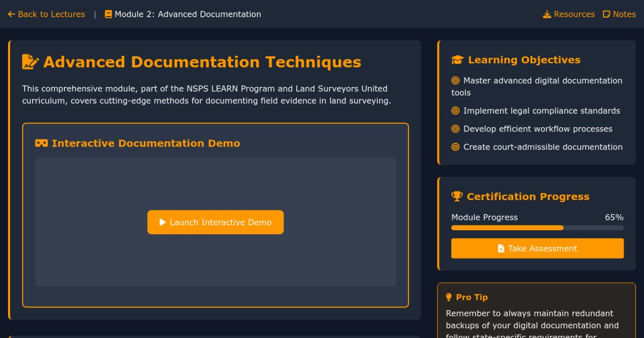Viewport: 644px width, 338px height.
Task: Click the Interactive Documentation Demo heading
Action: point(145,143)
